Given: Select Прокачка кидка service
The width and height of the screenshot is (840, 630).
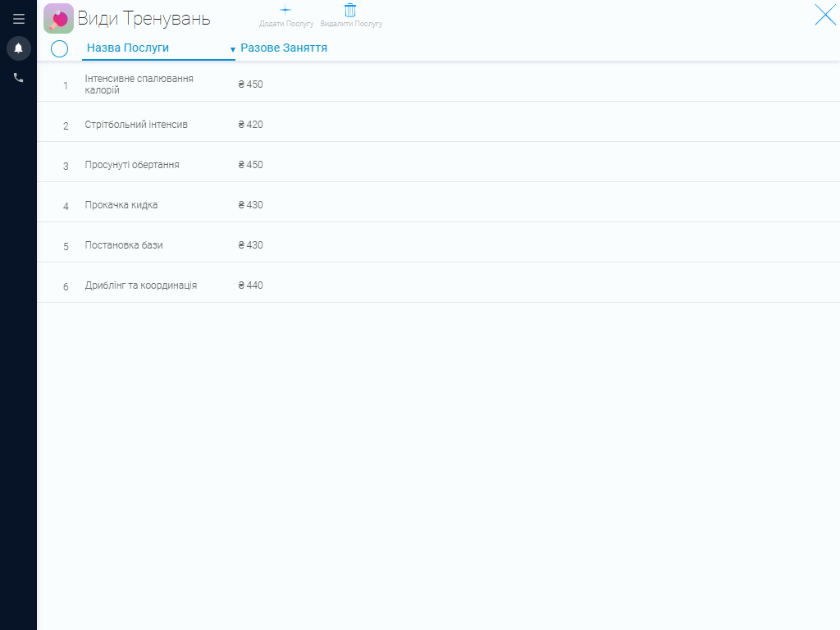Looking at the screenshot, I should [x=438, y=202].
